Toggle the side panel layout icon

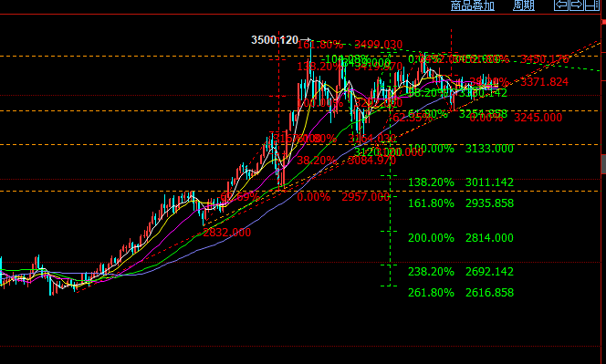[x=591, y=5]
